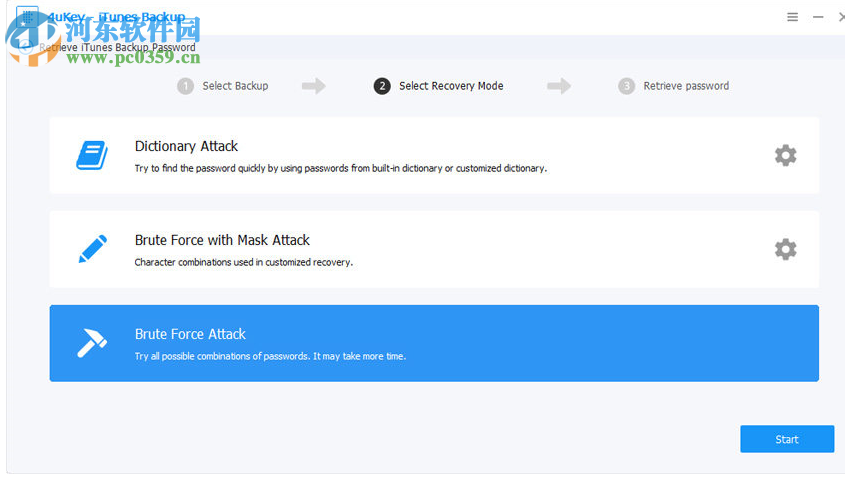This screenshot has height=477, width=845.
Task: Click the step 2 number circle
Action: coord(382,86)
